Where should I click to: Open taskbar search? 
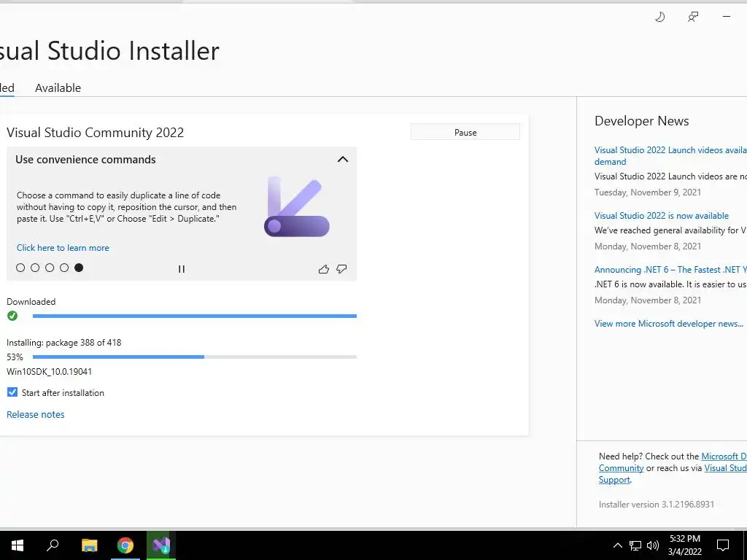point(53,545)
